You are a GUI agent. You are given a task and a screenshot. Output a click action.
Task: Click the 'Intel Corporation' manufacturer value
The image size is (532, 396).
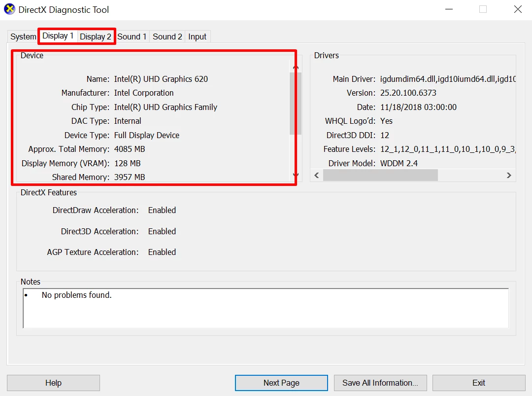tap(144, 93)
